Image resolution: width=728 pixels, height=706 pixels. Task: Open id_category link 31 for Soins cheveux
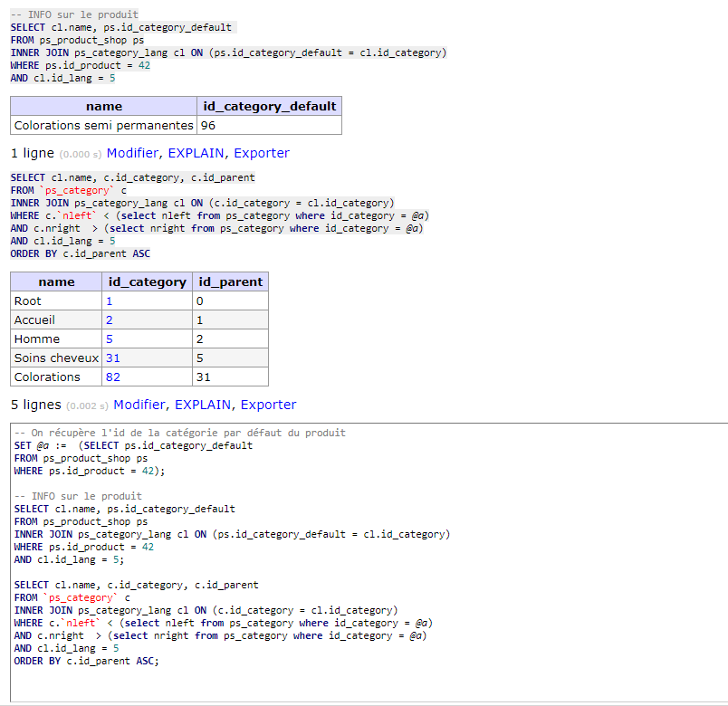(113, 358)
